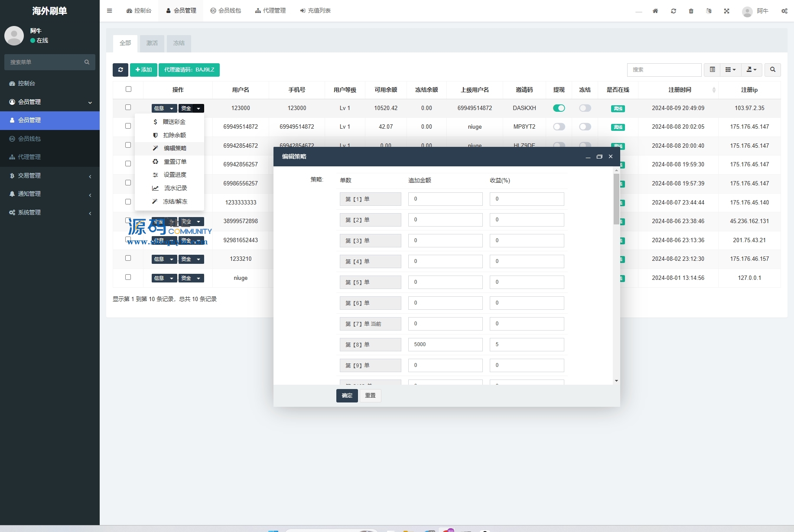Click the hamburger sidebar toggle icon

110,11
